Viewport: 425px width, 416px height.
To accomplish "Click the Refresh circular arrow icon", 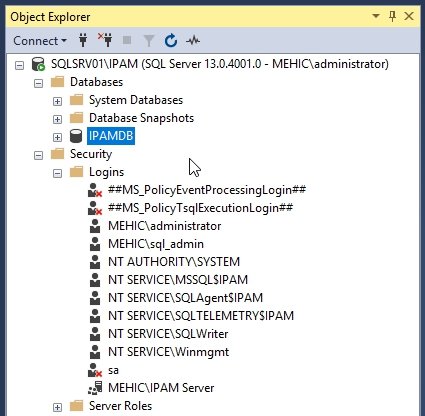I will point(171,41).
